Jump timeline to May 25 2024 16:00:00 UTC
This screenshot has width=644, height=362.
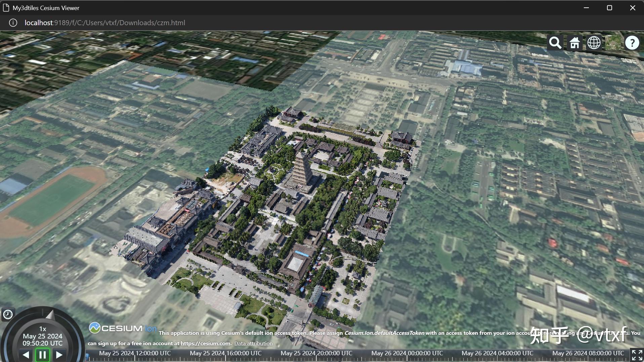click(226, 353)
